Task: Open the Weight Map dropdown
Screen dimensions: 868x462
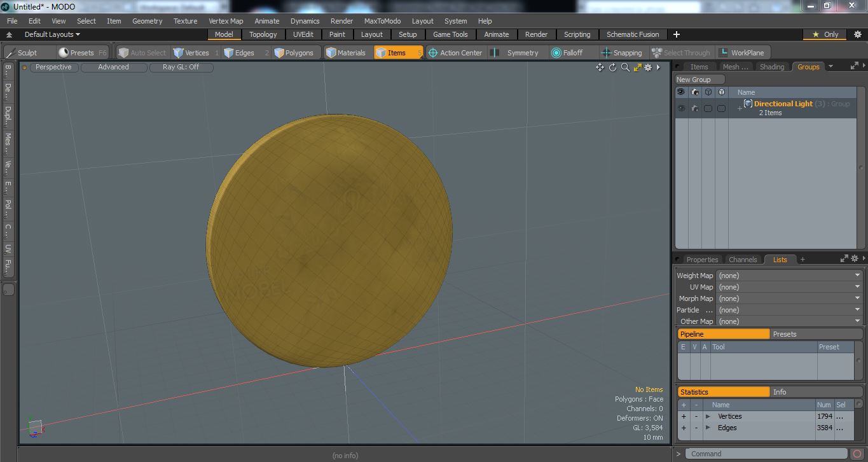Action: [x=789, y=276]
